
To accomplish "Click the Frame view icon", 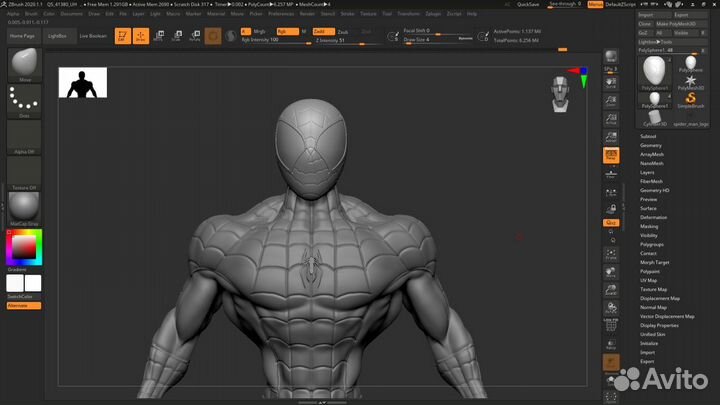I will click(611, 254).
